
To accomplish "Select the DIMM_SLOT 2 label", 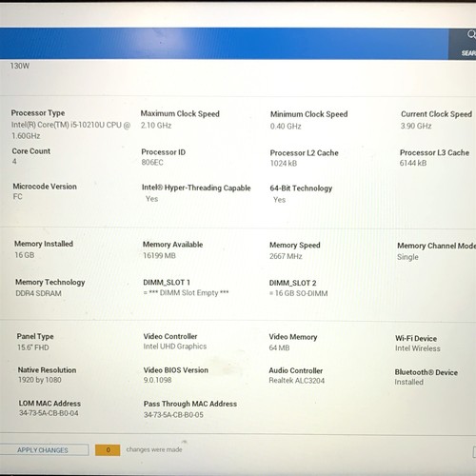I will (292, 283).
